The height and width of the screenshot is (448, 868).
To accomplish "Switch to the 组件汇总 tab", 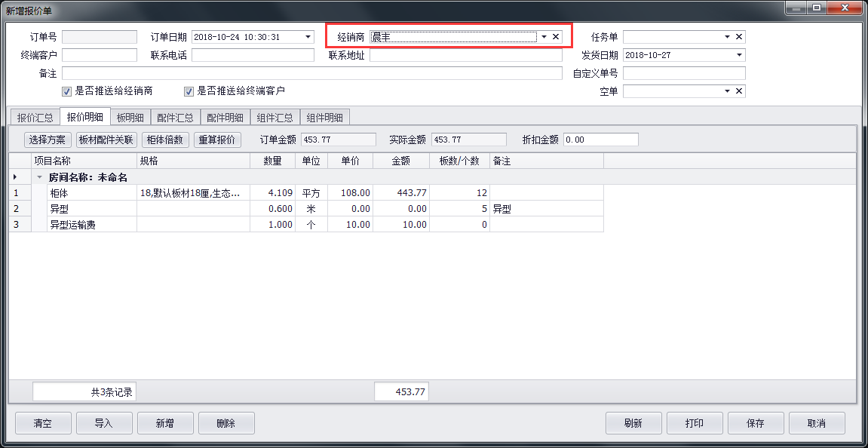I will click(275, 118).
